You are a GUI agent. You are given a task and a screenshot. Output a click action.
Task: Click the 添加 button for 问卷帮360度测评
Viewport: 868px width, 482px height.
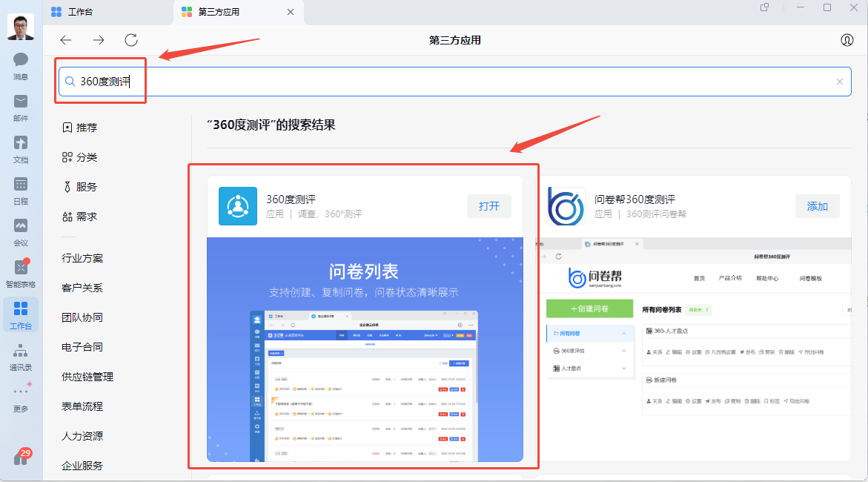point(817,206)
